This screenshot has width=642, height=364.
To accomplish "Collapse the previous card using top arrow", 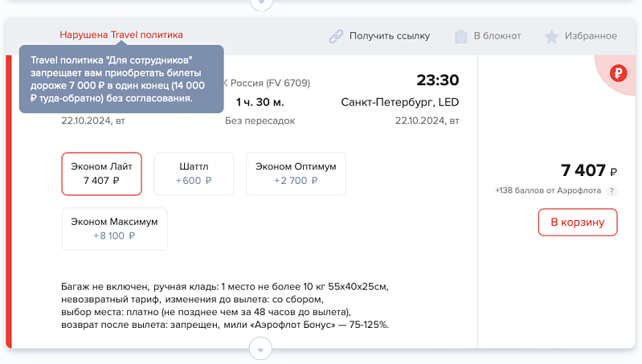I will (261, 3).
